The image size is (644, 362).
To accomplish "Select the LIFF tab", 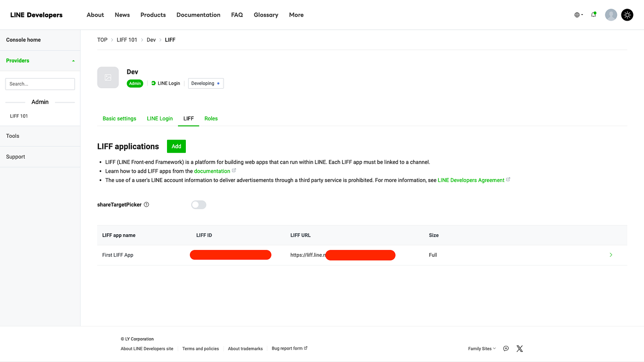I will (x=189, y=119).
